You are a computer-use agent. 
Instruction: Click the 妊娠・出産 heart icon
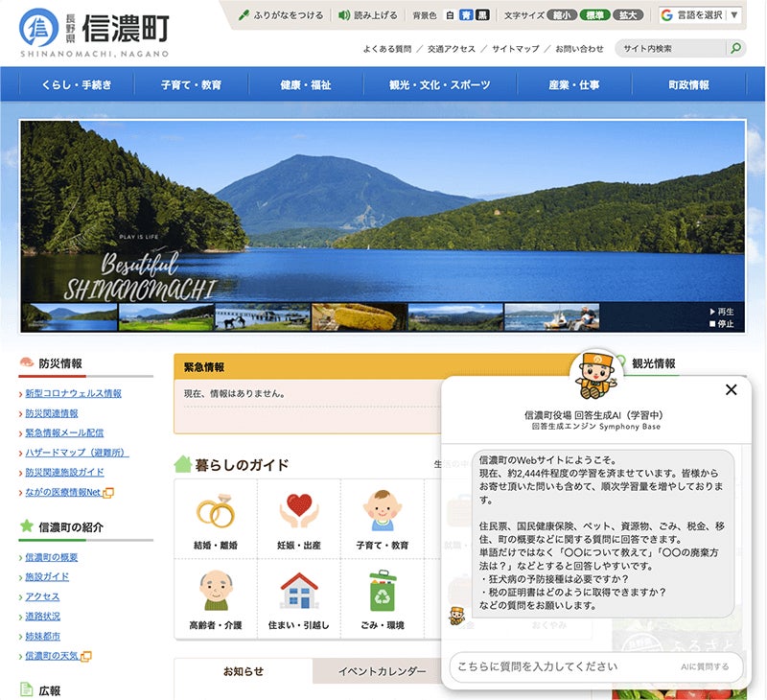(x=299, y=511)
